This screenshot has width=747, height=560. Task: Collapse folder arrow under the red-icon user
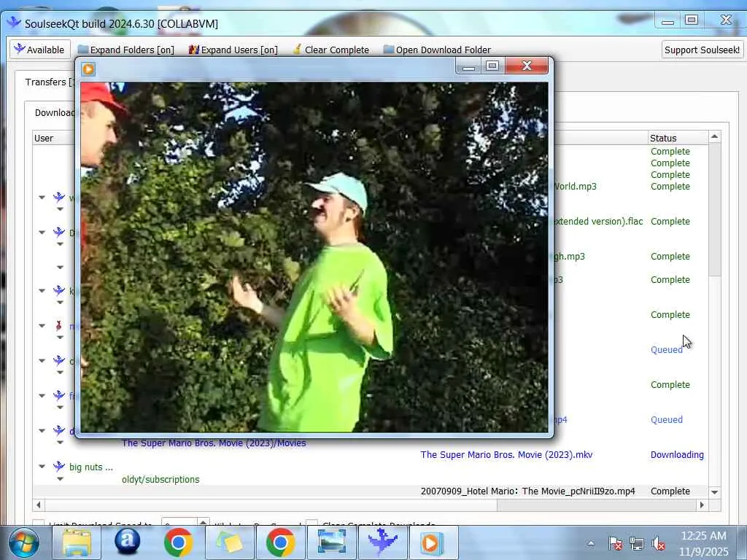[x=60, y=338]
